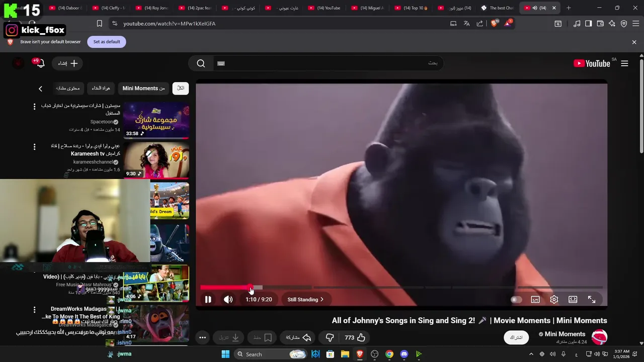Focus the YouTube search input field
644x362 pixels.
tap(328, 63)
